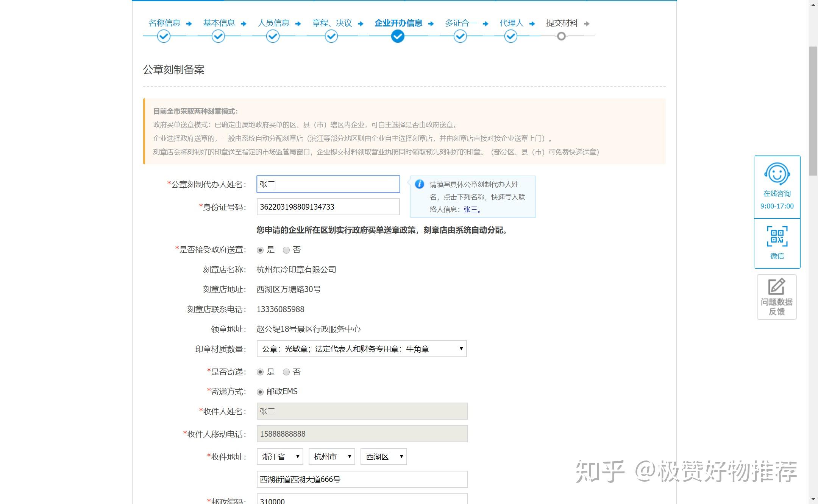
Task: Click scrollbar up arrow at top
Action: click(x=813, y=5)
